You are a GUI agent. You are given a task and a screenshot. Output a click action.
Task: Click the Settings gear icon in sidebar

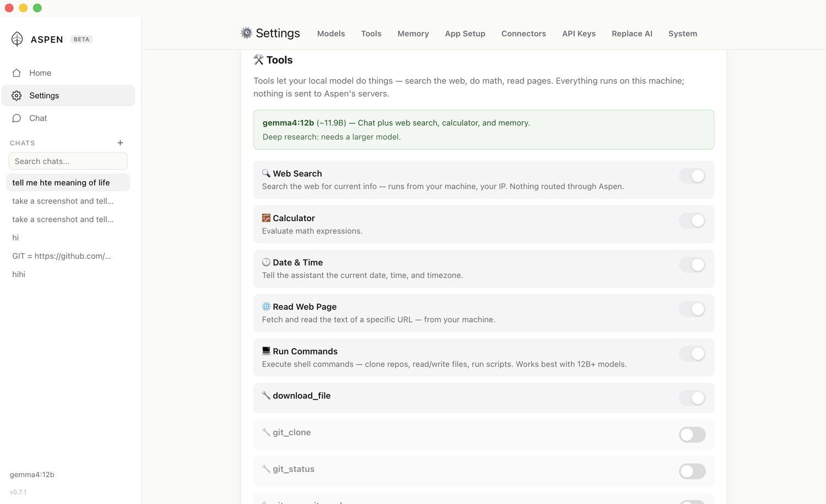(x=17, y=96)
